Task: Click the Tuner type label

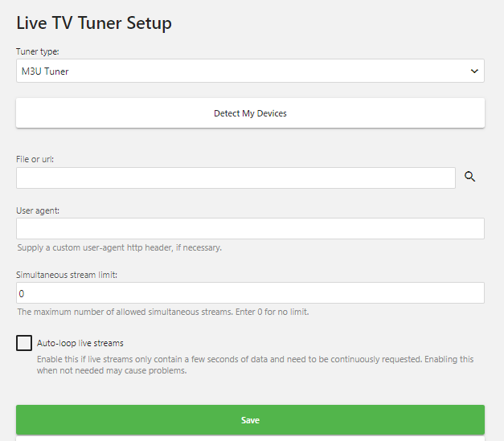Action: tap(38, 51)
